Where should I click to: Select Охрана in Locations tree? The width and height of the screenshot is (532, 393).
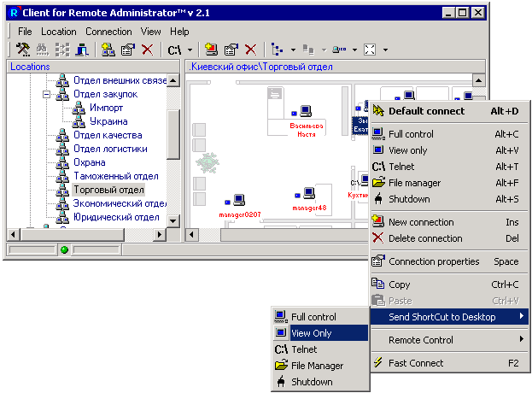(x=90, y=162)
